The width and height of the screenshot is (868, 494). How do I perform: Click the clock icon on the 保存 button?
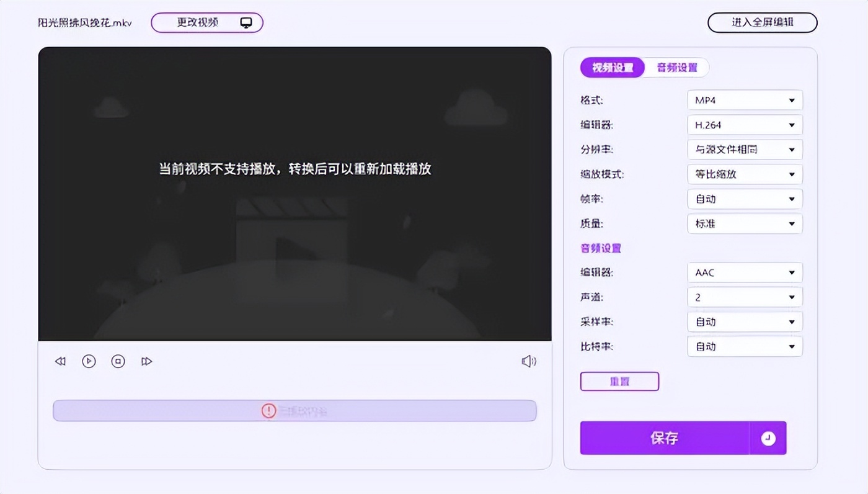[768, 438]
